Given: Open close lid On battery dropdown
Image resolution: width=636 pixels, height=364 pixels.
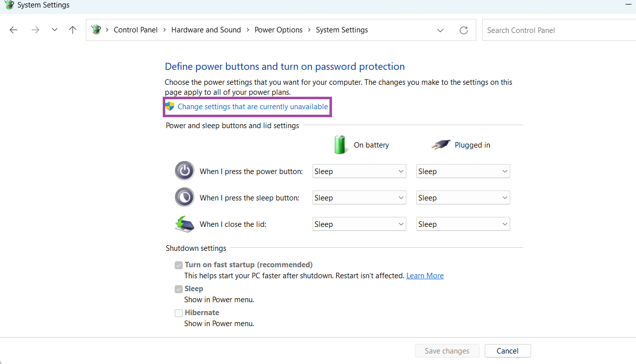Looking at the screenshot, I should point(359,224).
